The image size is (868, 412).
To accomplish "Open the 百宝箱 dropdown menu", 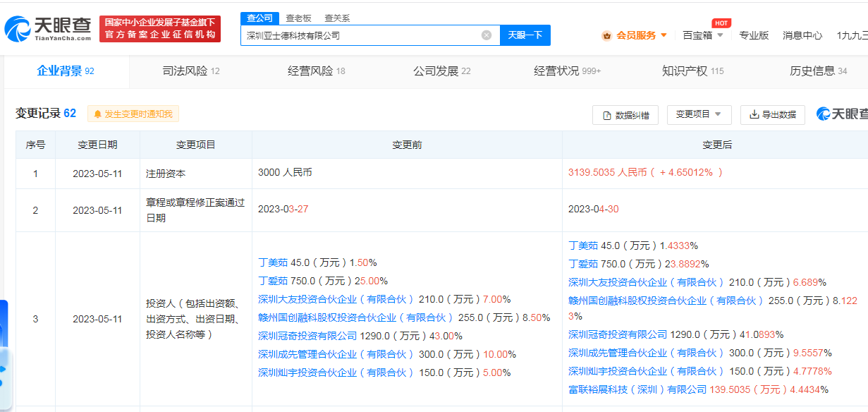I will pos(703,35).
